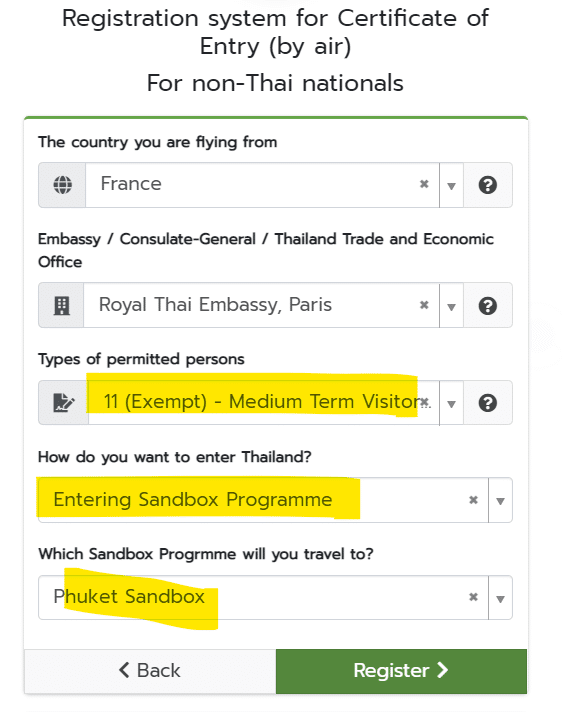Clear the Royal Thai Embassy, Paris selection
The height and width of the screenshot is (712, 562).
424,305
